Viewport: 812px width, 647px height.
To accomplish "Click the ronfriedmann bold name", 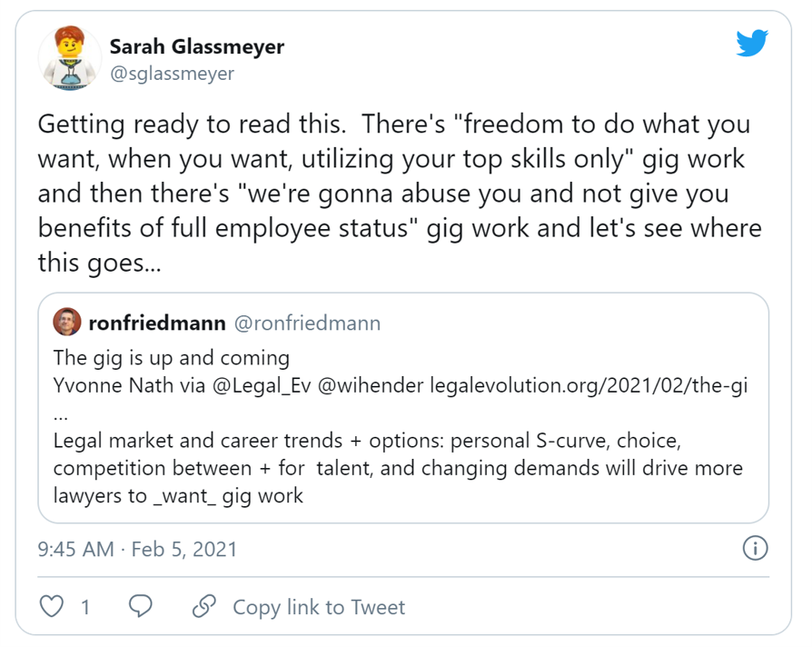I will 157,323.
